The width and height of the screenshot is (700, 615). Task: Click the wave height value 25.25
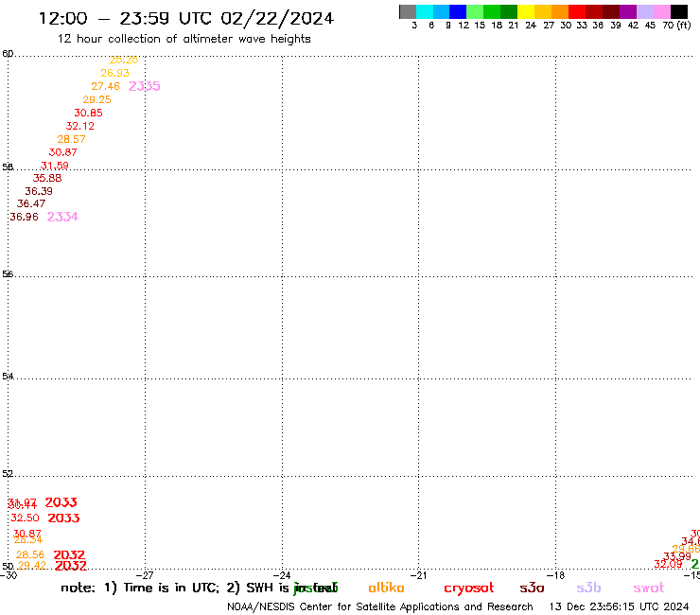(124, 60)
